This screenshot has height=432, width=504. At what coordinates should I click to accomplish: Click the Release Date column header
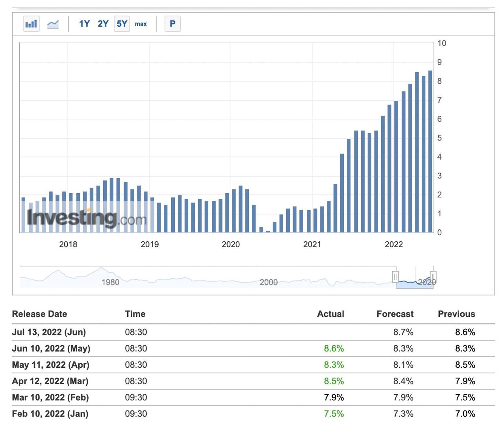point(39,314)
